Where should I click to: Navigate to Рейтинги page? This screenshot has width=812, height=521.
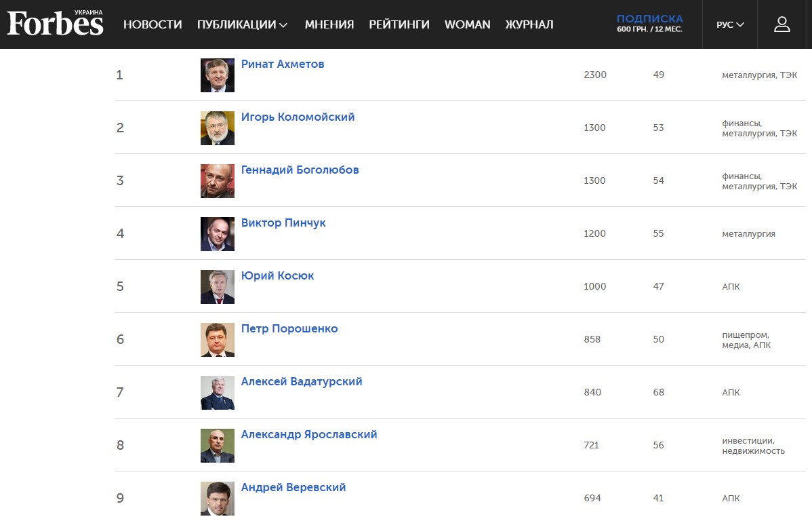[399, 24]
